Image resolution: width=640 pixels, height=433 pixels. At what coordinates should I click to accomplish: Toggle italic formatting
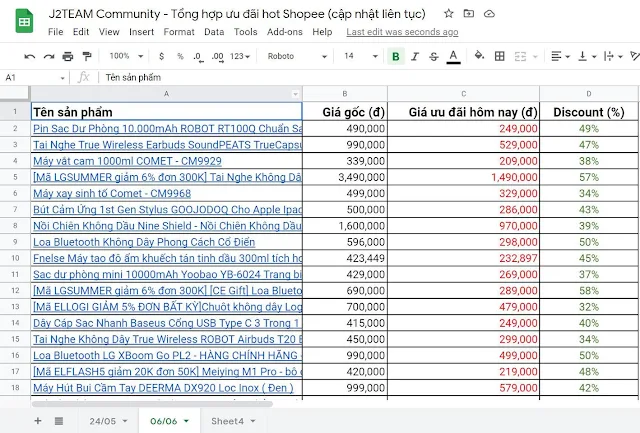tap(415, 56)
